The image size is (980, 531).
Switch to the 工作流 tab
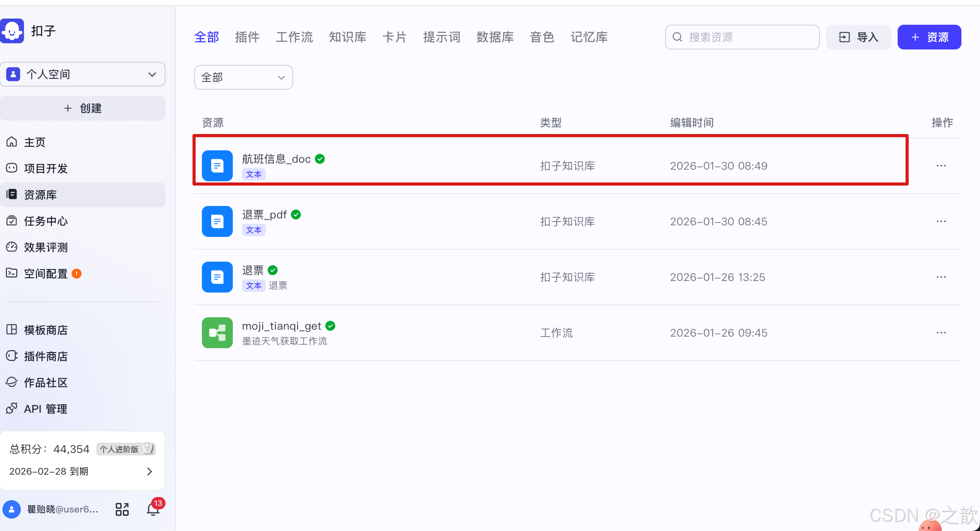(294, 37)
